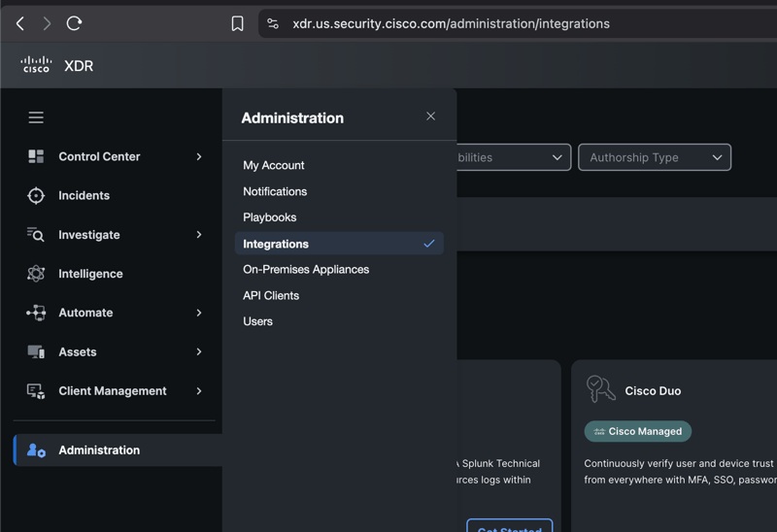Screen dimensions: 777x532
Task: Select the Intelligence atom icon
Action: click(x=36, y=274)
